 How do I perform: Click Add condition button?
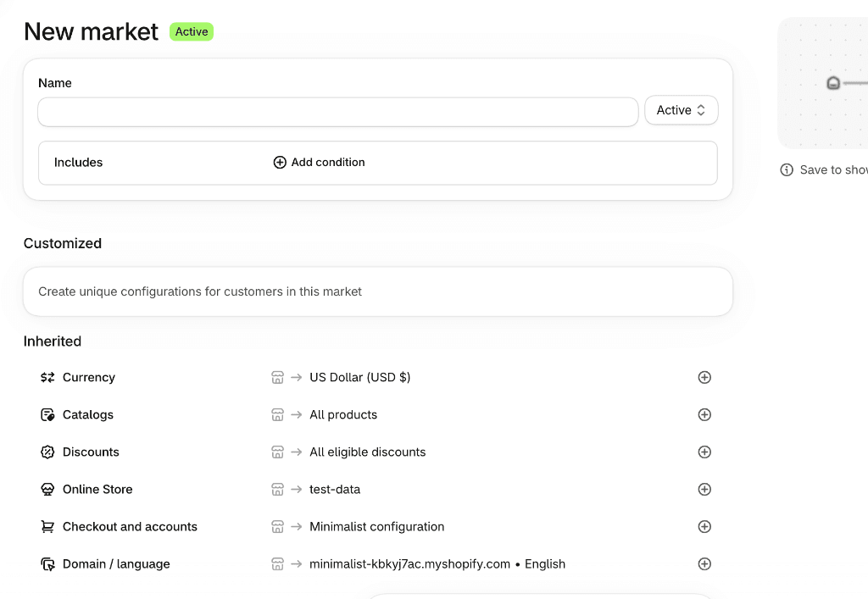click(x=319, y=162)
